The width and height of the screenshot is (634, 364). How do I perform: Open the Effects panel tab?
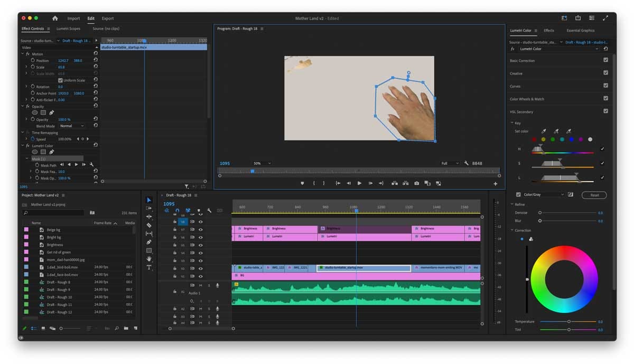(x=549, y=31)
